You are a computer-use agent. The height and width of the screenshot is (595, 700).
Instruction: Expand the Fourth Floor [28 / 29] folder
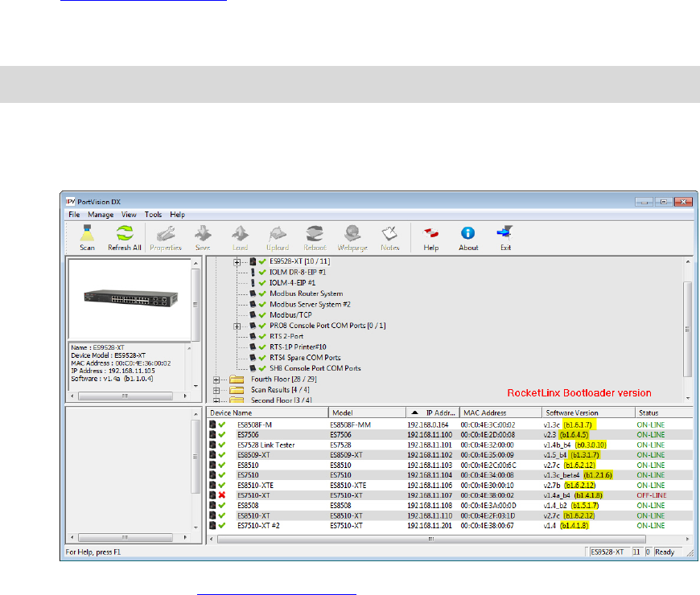[216, 380]
